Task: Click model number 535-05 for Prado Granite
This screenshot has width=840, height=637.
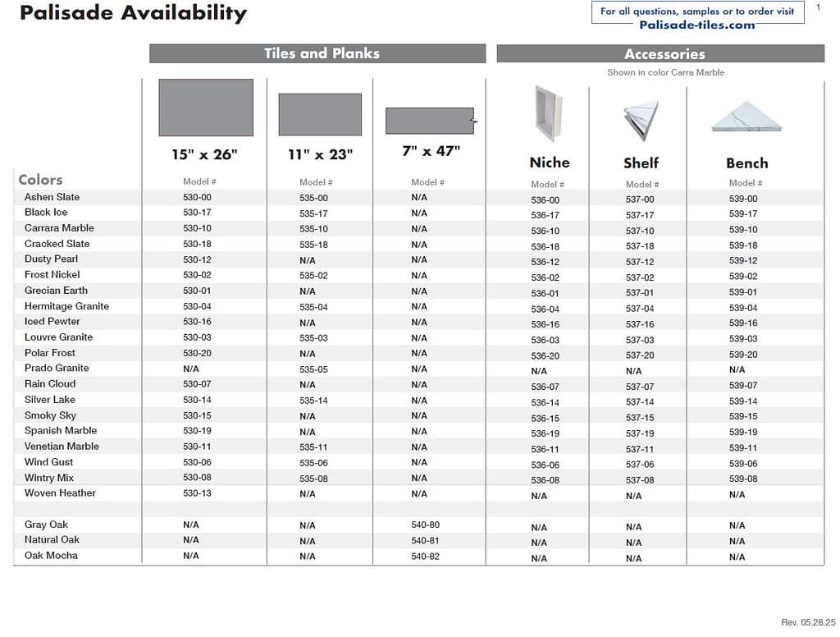Action: (313, 369)
